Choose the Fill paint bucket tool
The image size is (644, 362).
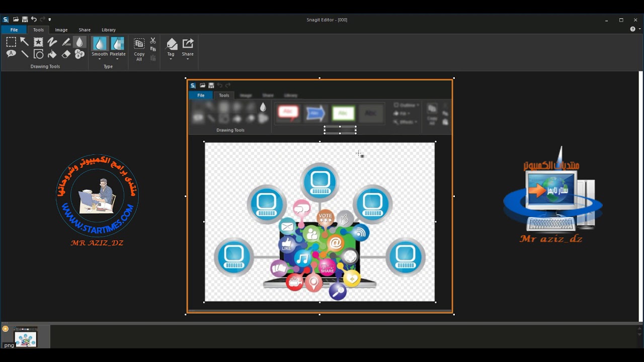52,54
